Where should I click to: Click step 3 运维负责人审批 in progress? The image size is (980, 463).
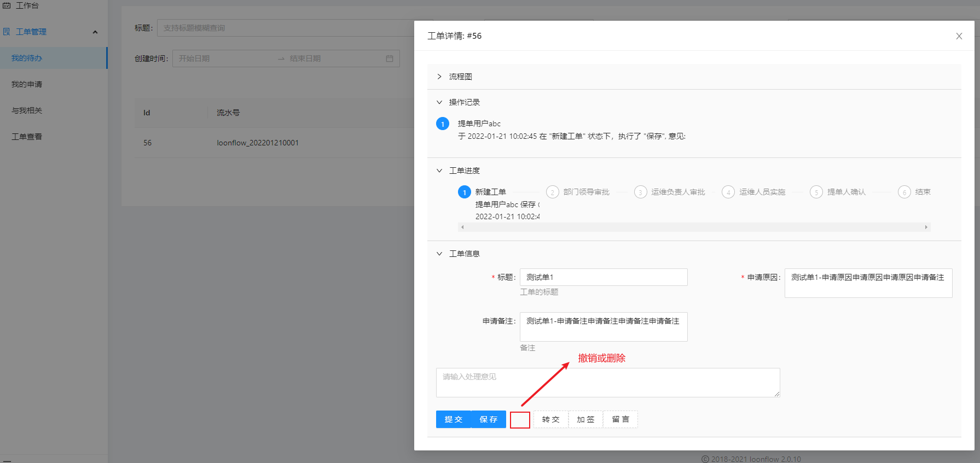670,192
